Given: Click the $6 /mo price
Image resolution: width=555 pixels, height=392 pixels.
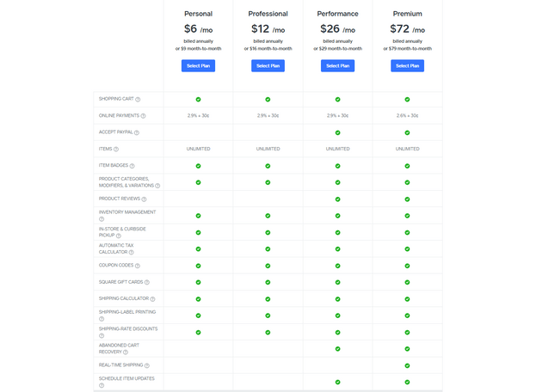Looking at the screenshot, I should click(198, 28).
